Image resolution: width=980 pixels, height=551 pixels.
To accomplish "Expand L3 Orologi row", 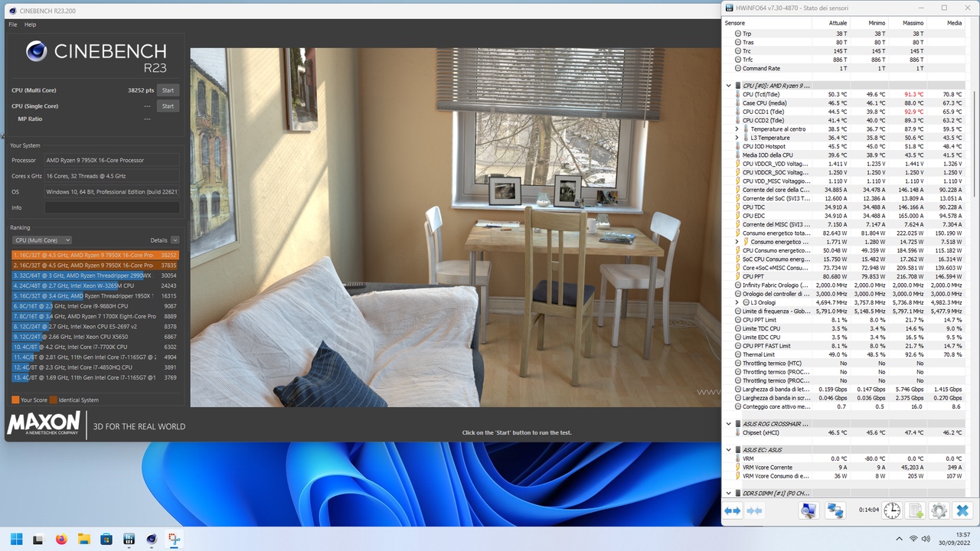I will pos(737,302).
